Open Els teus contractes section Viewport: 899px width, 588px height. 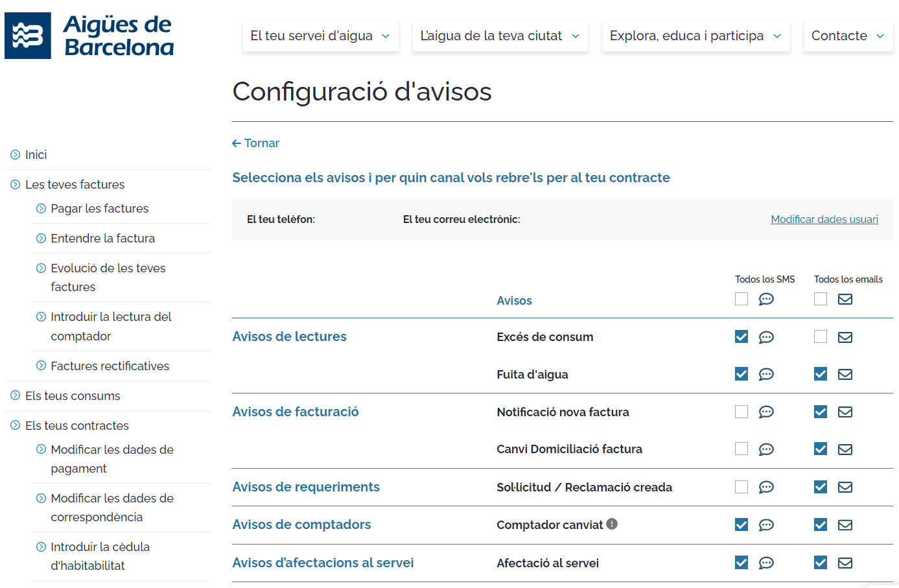[x=77, y=425]
